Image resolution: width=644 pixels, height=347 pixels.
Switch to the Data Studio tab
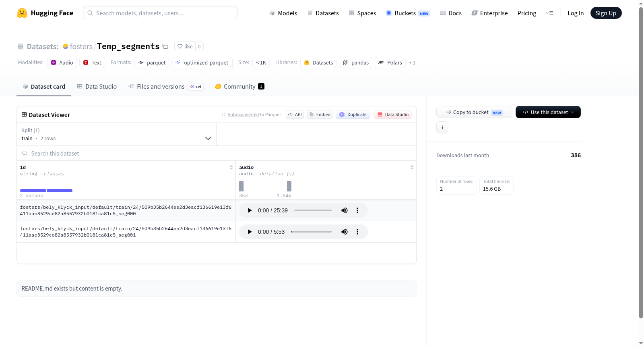click(x=97, y=87)
